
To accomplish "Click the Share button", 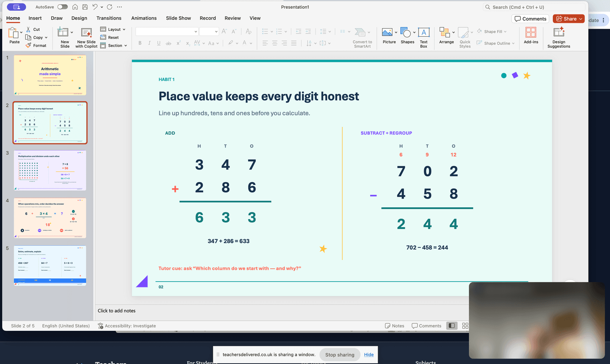I will 568,19.
